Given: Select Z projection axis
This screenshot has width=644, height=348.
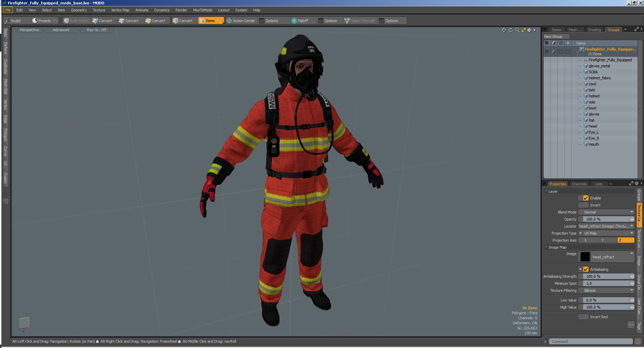Looking at the screenshot, I should pyautogui.click(x=626, y=240).
